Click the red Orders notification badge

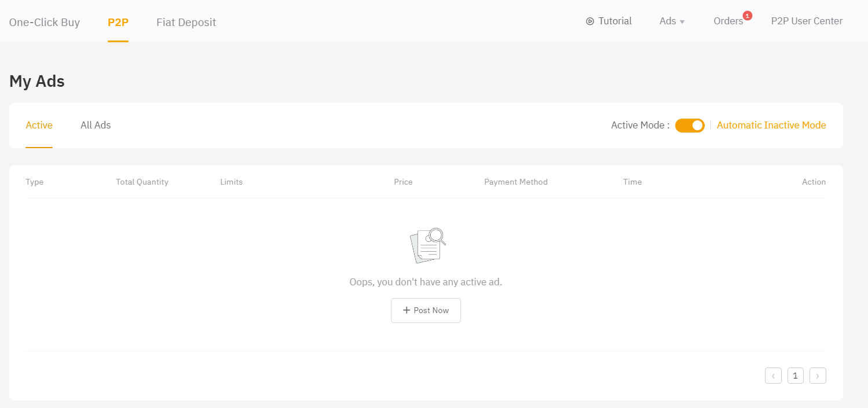coord(748,16)
